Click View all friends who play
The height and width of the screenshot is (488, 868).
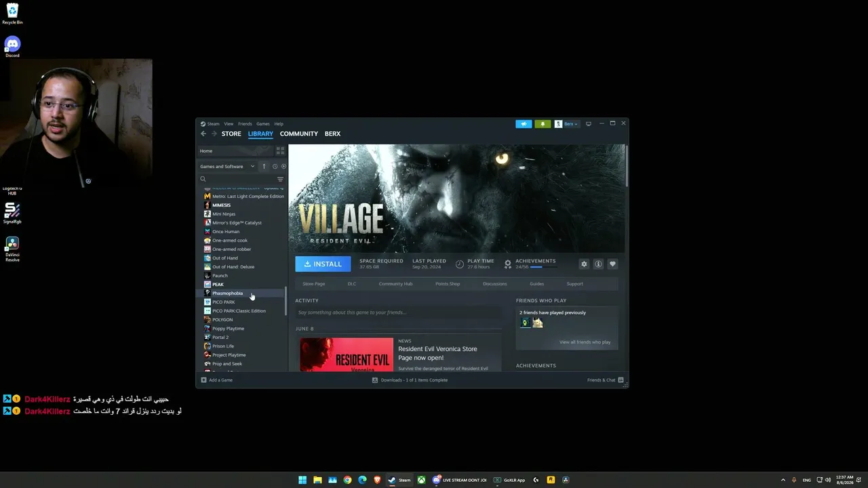(585, 342)
